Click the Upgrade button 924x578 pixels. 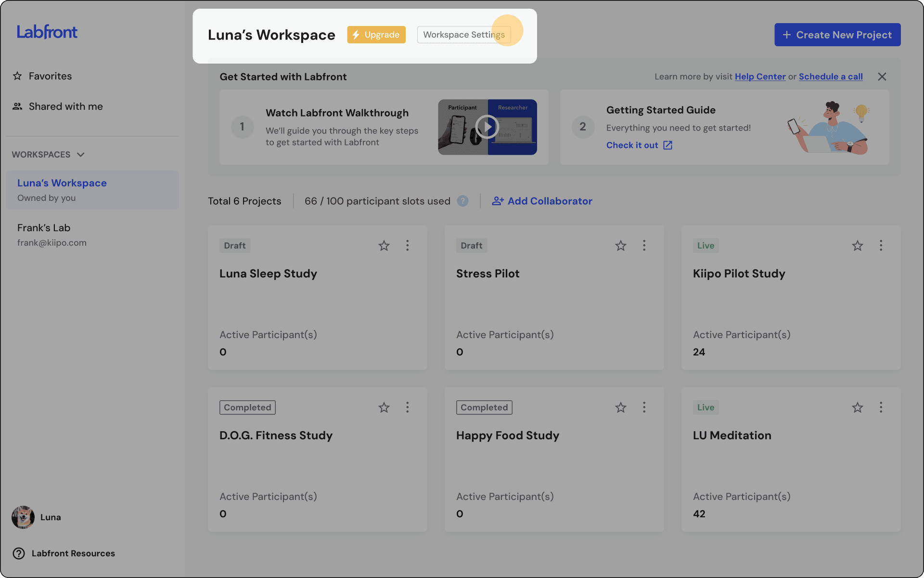[376, 35]
